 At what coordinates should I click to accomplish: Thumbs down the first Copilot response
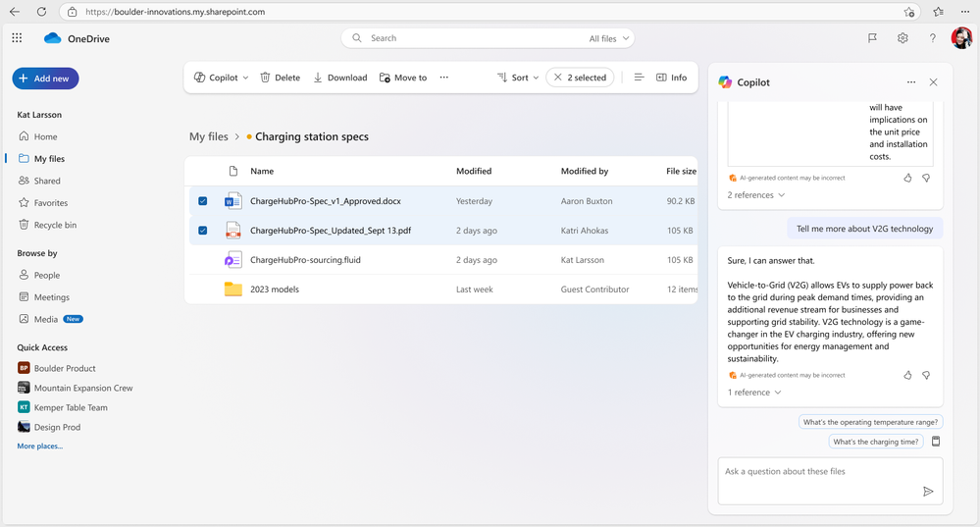926,179
